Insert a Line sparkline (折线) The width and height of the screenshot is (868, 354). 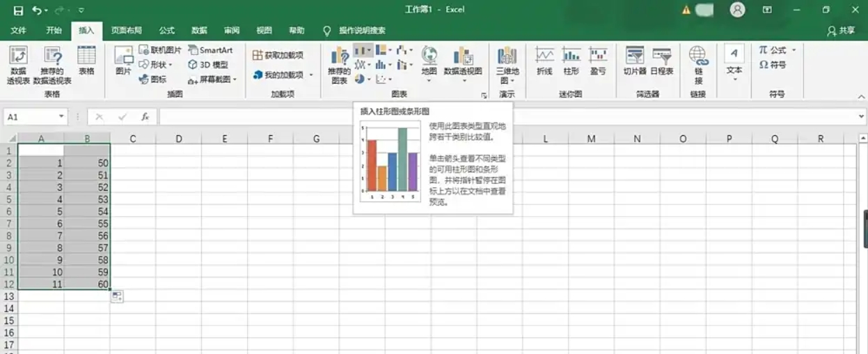544,61
